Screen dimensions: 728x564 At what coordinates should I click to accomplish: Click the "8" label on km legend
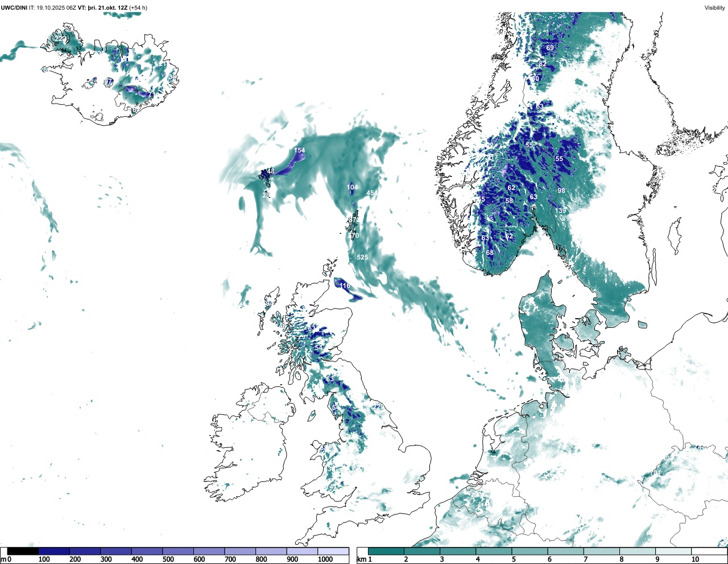(622, 559)
